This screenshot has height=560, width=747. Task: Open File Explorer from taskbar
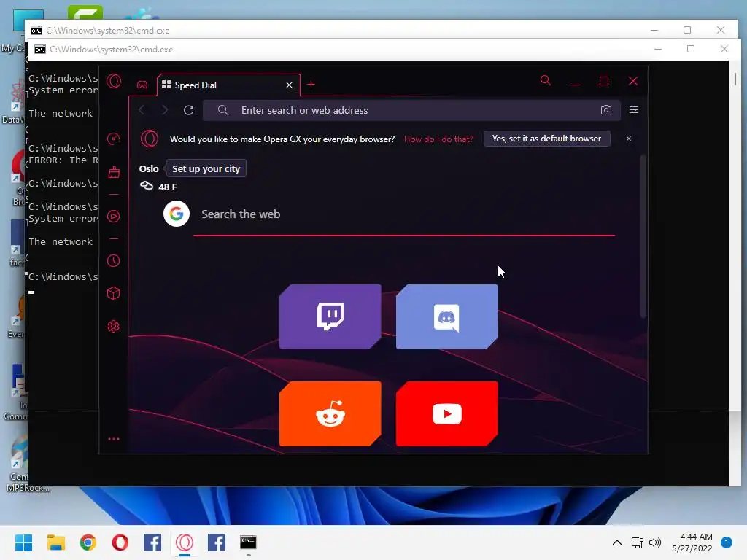coord(55,542)
